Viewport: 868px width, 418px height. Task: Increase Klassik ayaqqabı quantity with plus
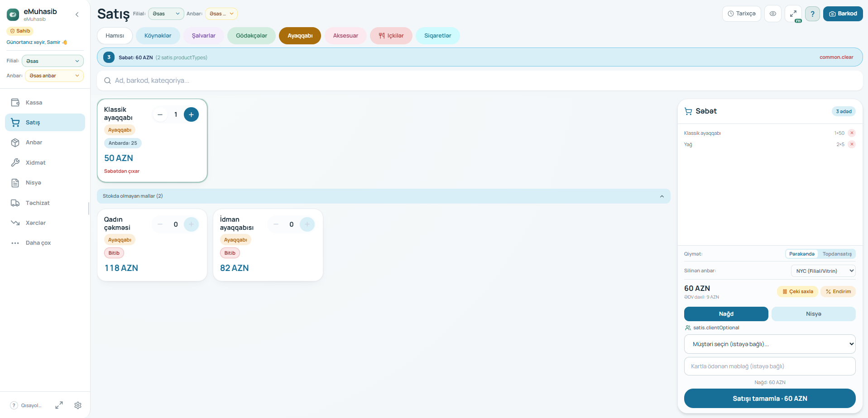pos(191,114)
